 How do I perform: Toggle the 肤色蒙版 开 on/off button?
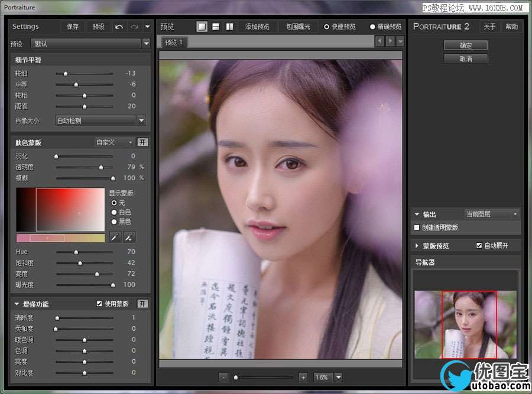[x=142, y=142]
